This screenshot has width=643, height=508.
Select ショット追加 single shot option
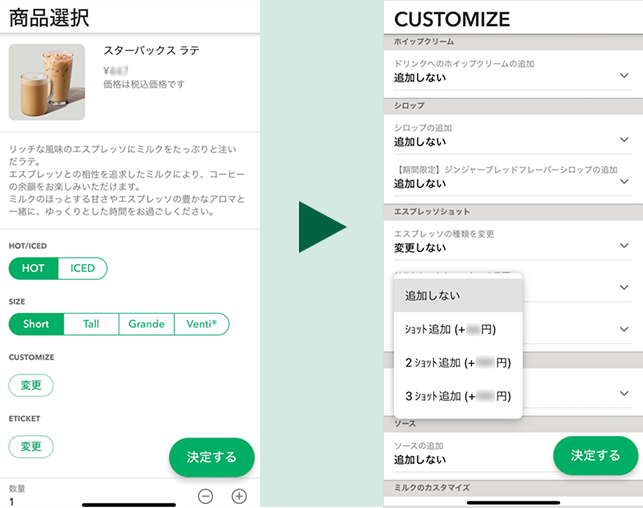point(458,329)
